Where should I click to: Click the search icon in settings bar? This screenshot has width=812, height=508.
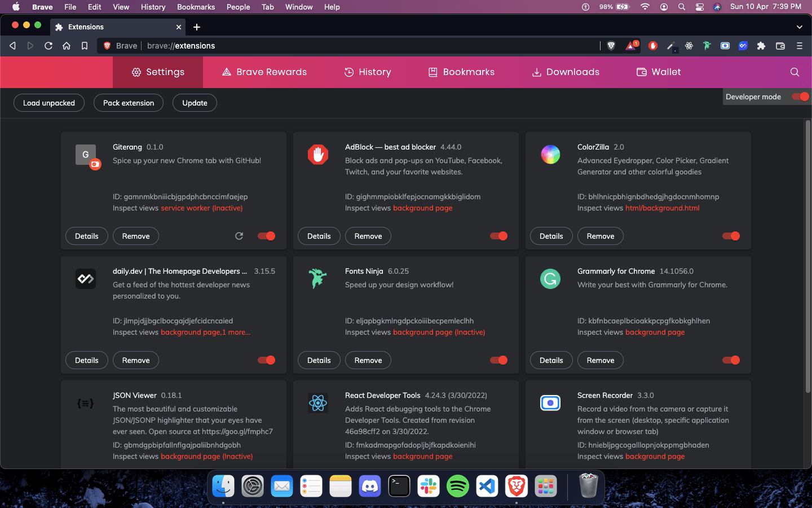(795, 72)
